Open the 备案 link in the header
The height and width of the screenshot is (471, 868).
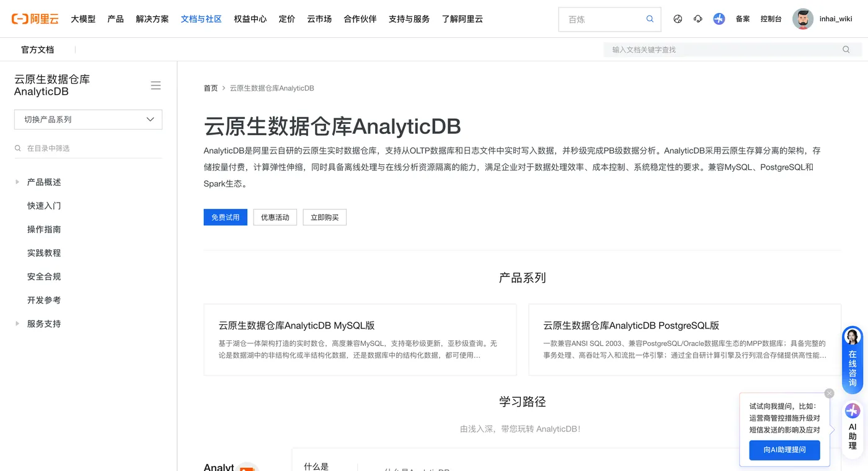(x=743, y=19)
